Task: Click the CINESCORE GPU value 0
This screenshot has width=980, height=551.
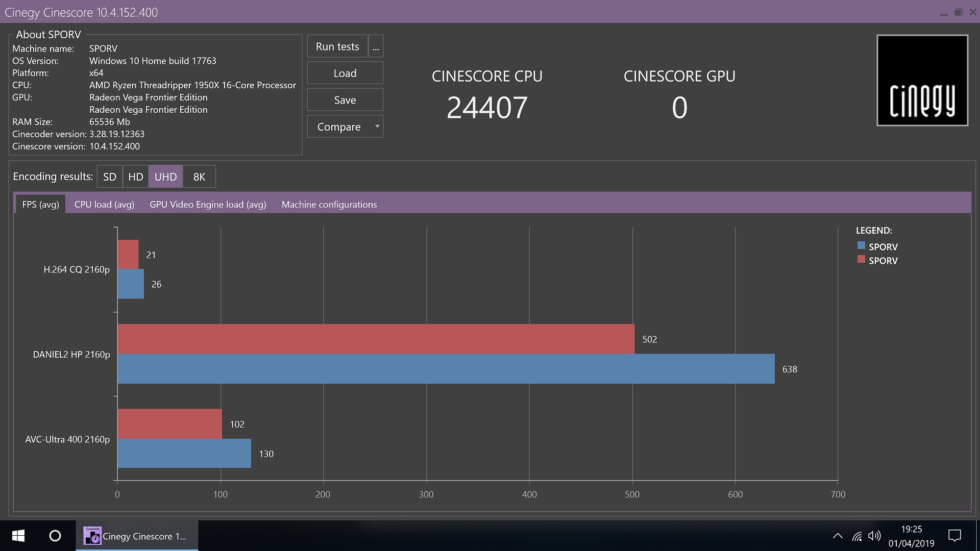Action: [x=679, y=108]
